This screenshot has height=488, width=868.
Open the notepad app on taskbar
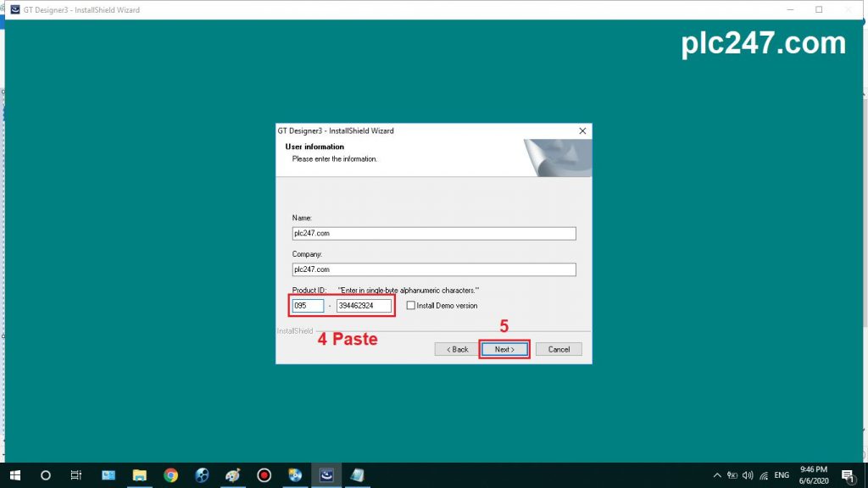click(357, 475)
